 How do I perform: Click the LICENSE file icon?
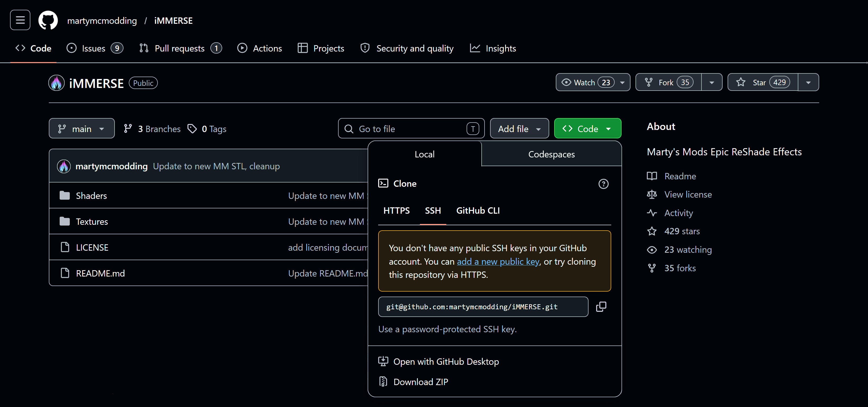point(65,247)
